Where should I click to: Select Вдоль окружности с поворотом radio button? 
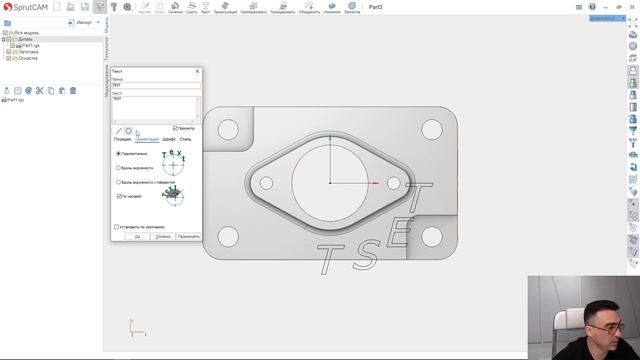118,182
